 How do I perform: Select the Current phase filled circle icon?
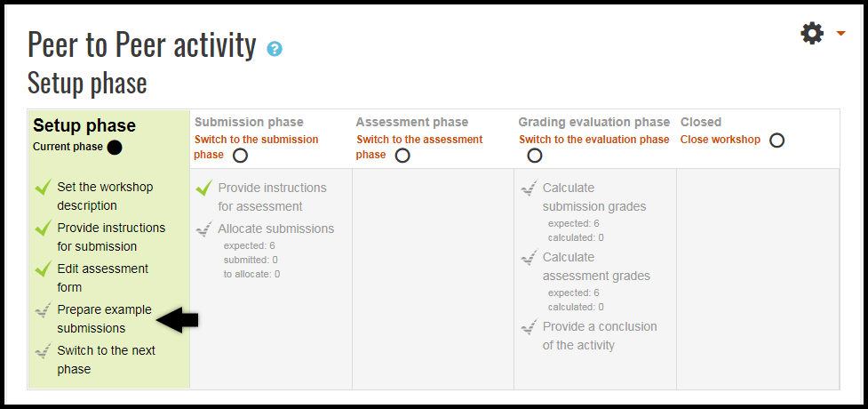point(115,148)
